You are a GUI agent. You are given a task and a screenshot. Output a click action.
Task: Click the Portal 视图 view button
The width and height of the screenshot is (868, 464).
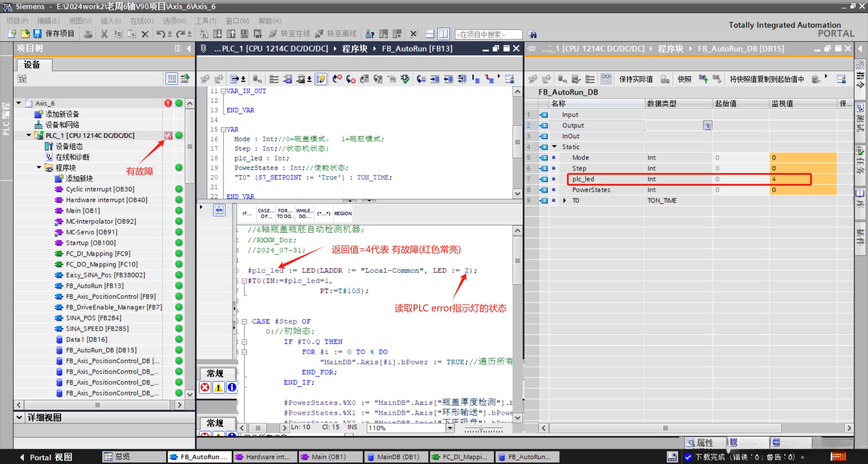[x=46, y=457]
